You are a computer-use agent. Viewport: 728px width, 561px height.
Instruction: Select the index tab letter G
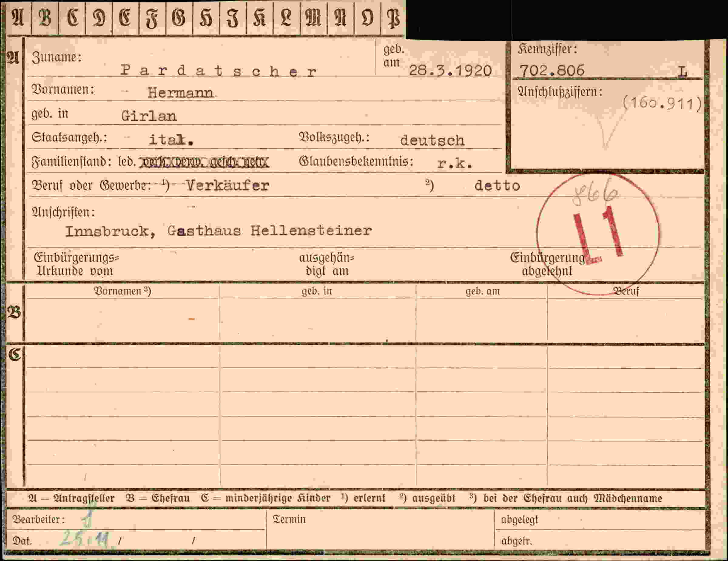coord(179,18)
